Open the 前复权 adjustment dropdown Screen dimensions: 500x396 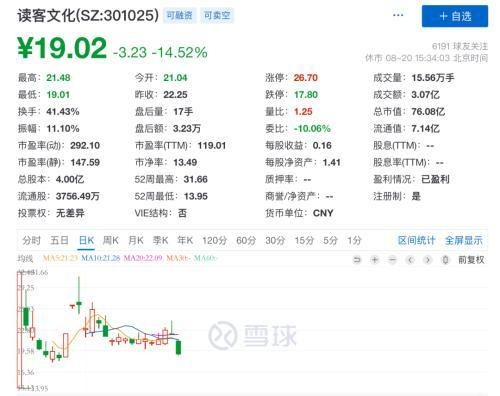[471, 260]
